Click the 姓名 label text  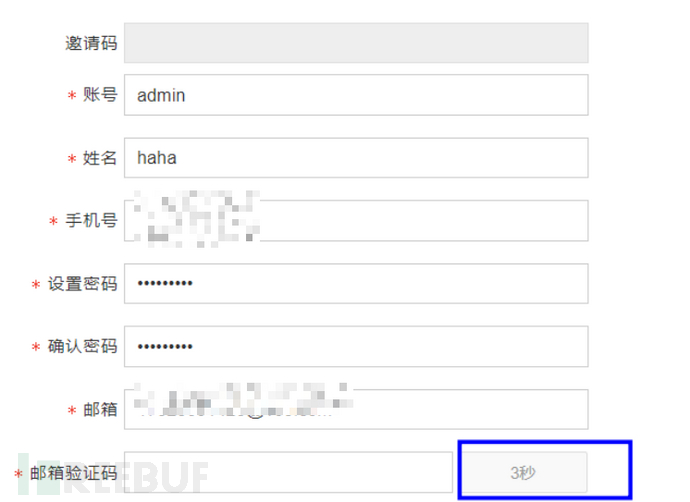coord(101,158)
